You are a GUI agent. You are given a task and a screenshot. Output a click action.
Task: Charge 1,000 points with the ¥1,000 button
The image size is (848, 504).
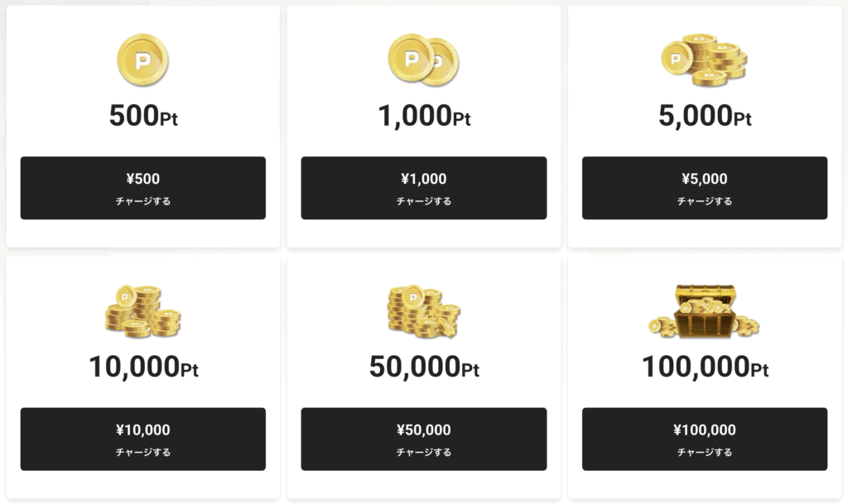pyautogui.click(x=423, y=188)
